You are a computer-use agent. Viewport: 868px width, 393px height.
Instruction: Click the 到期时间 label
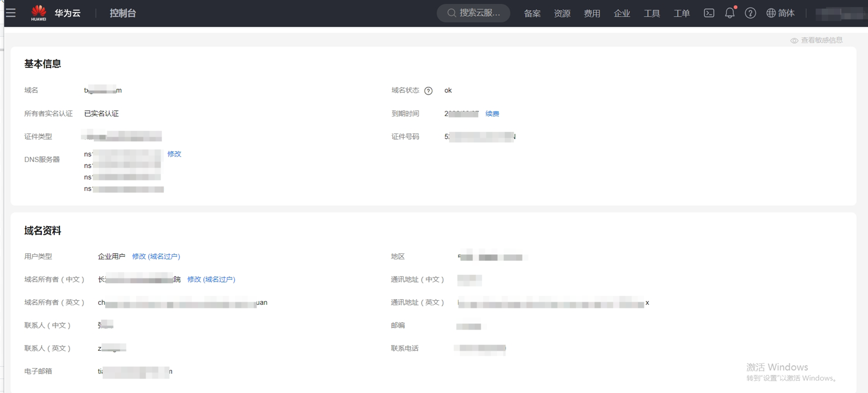[405, 113]
